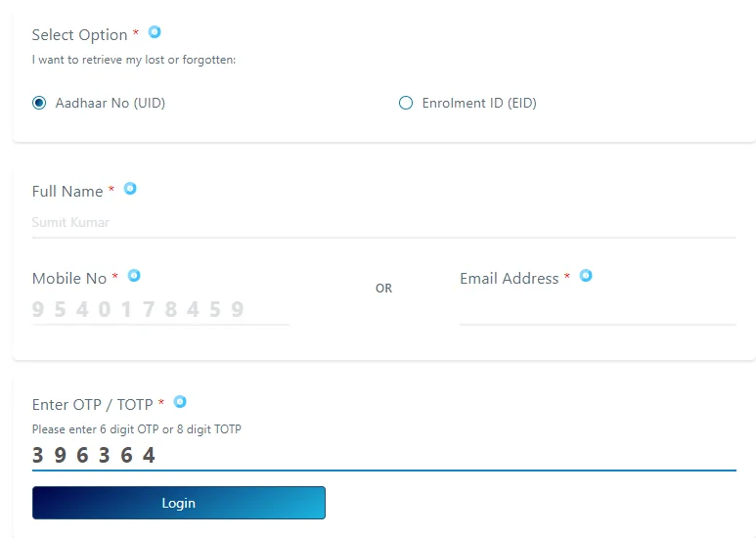Image resolution: width=756 pixels, height=538 pixels.
Task: Click the Select Option heading text
Action: [x=79, y=35]
